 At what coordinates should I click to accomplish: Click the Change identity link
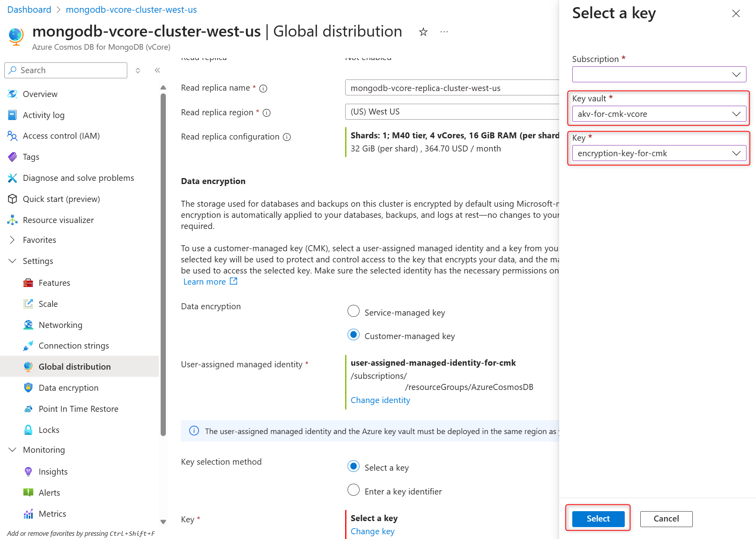click(380, 400)
